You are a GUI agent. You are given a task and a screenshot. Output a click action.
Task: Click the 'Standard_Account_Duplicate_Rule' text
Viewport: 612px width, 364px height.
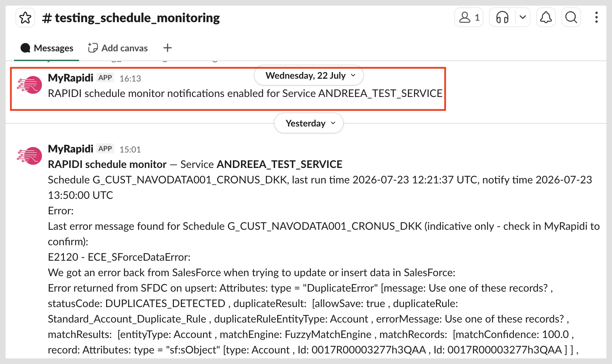(x=127, y=319)
